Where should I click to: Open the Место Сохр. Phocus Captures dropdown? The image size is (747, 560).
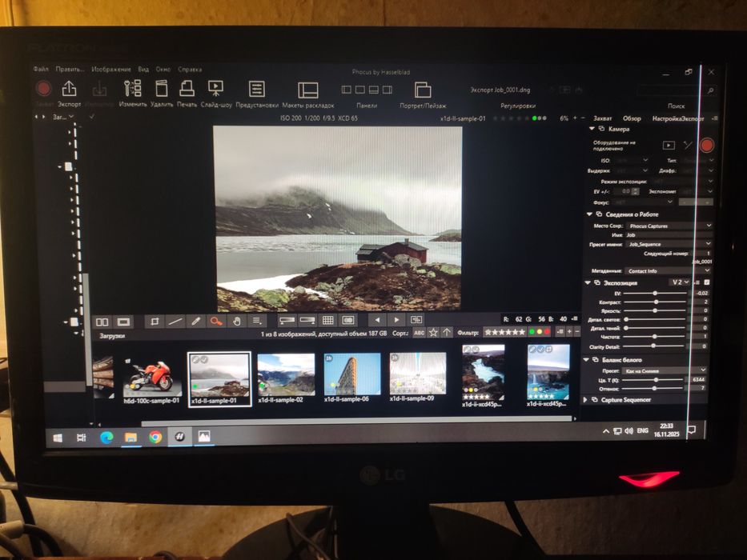click(669, 226)
